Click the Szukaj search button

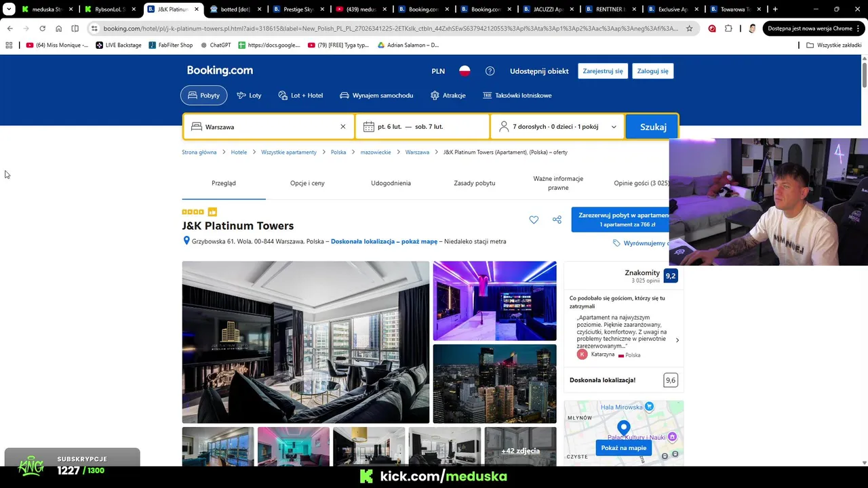[x=653, y=127]
